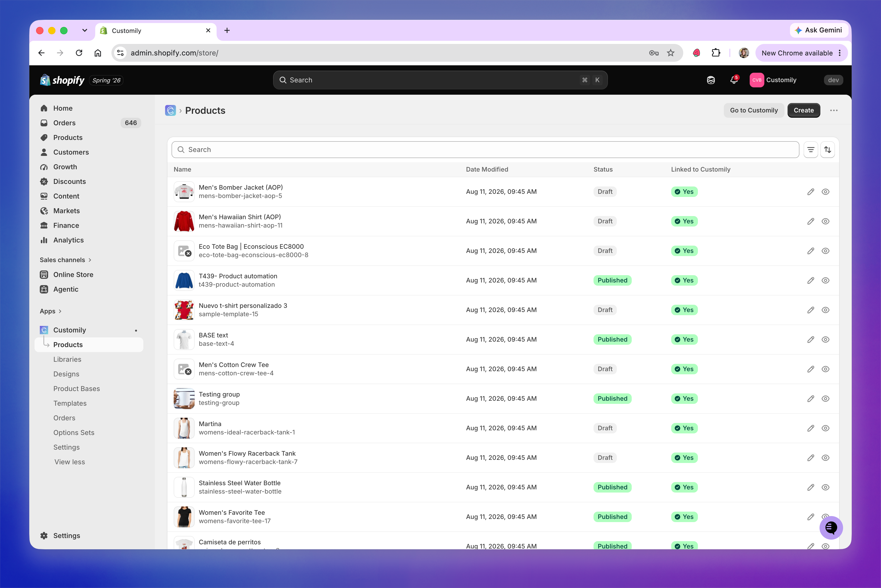Viewport: 881px width, 588px height.
Task: Edit Testing group product via pencil icon
Action: (810, 399)
